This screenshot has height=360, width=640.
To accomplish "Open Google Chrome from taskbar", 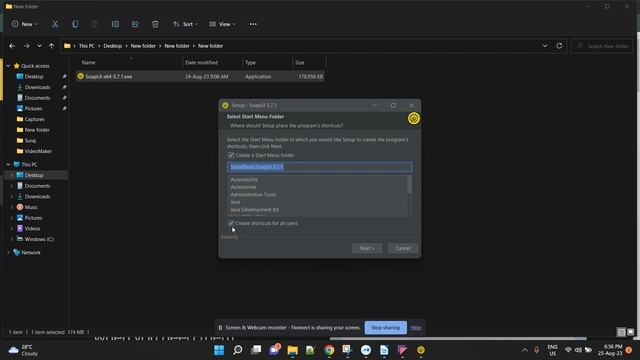I will coord(329,350).
